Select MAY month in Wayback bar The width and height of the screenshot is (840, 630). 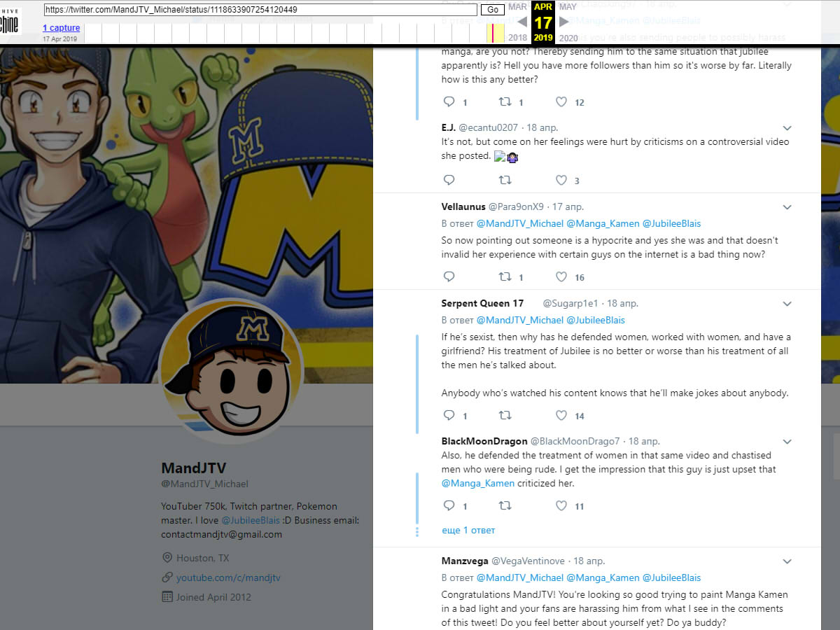coord(568,6)
